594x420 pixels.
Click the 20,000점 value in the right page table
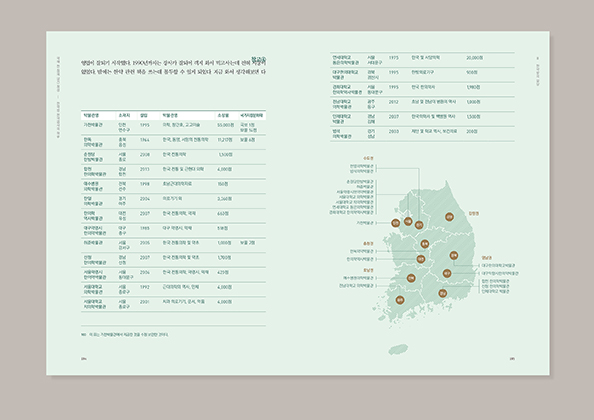click(x=474, y=58)
